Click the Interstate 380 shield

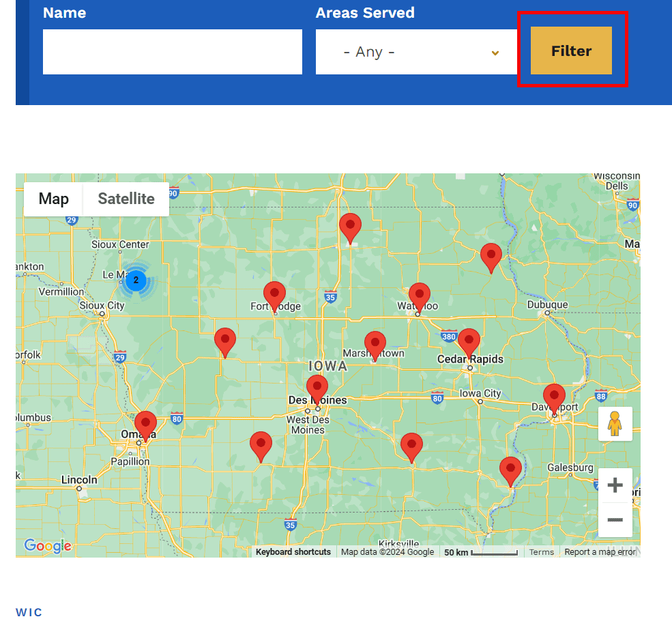[x=449, y=336]
